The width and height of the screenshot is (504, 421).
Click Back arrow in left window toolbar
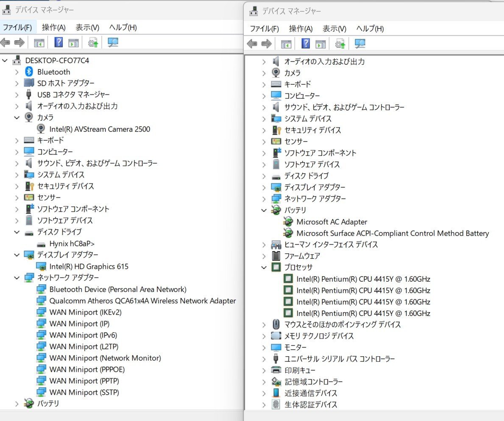click(x=5, y=42)
